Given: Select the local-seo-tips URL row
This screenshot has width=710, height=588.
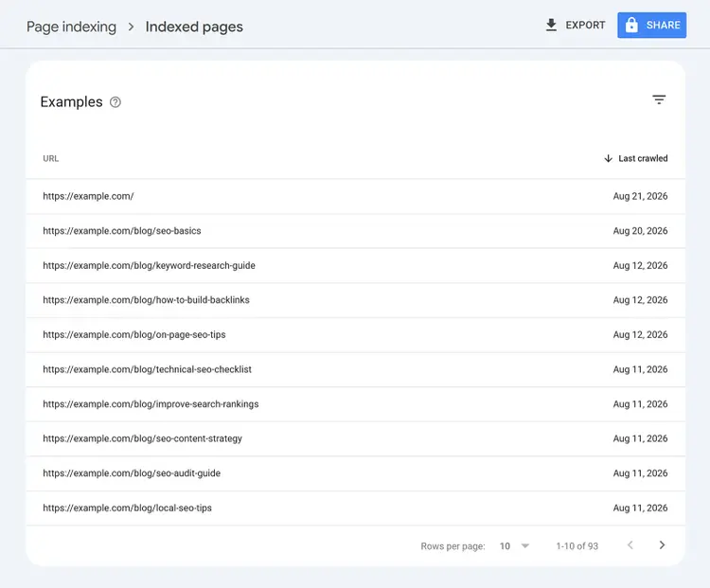Looking at the screenshot, I should pos(355,508).
